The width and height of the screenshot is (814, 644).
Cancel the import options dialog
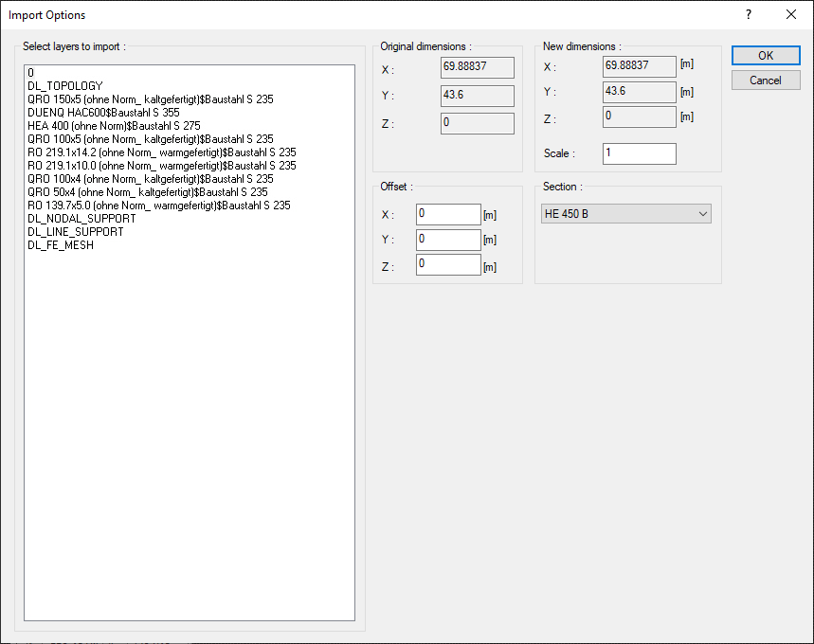tap(765, 80)
